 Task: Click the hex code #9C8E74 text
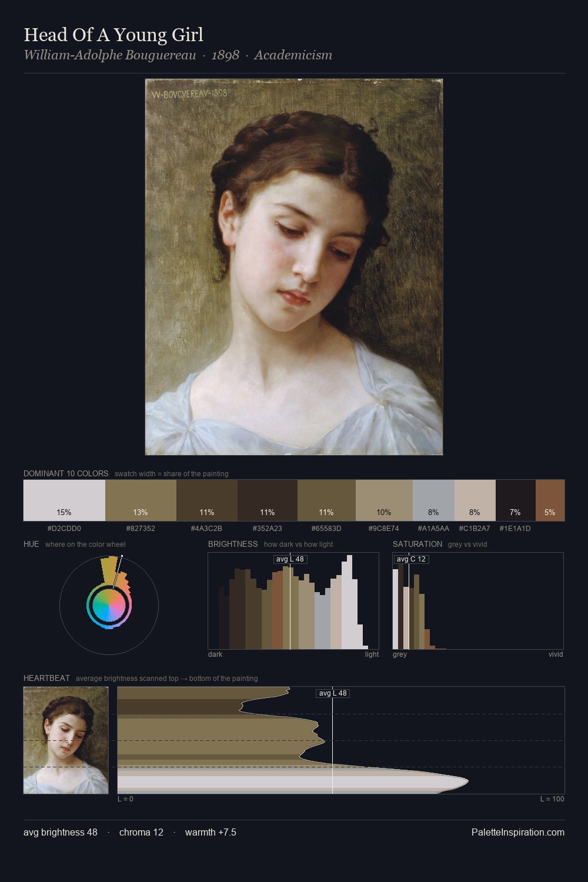tap(384, 529)
